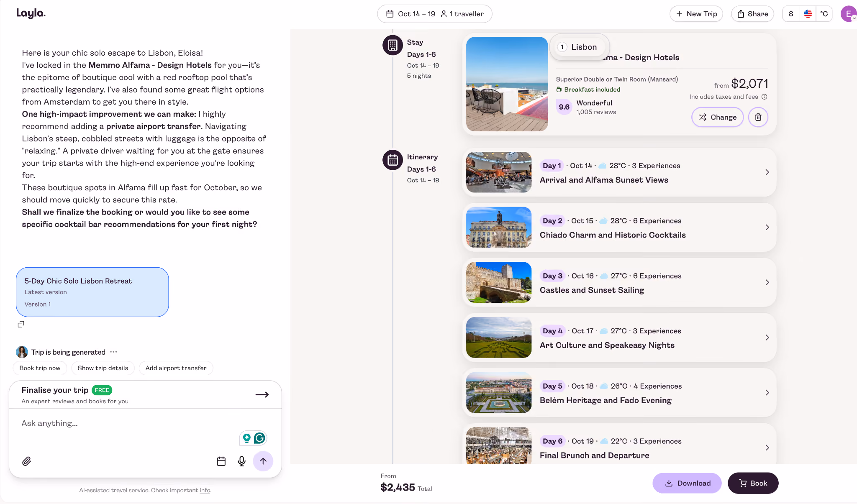Screen dimensions: 857x504
Task: Click the Day 2 label badge
Action: pyautogui.click(x=552, y=221)
